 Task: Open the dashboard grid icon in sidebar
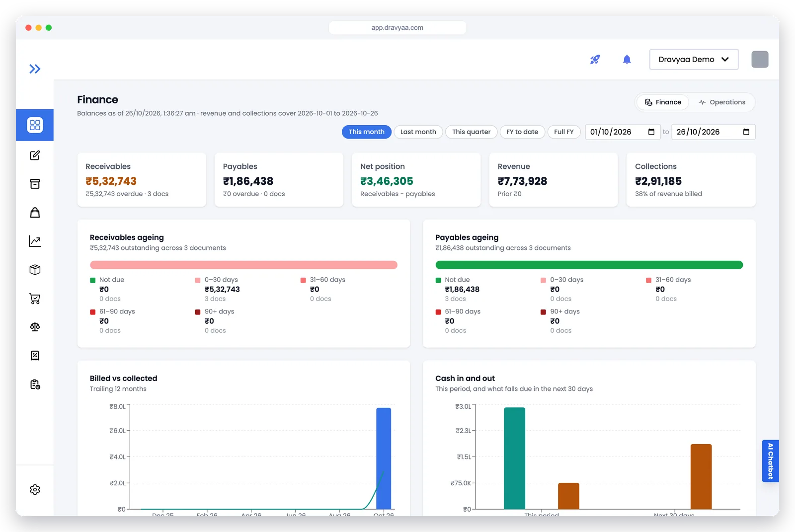tap(35, 125)
